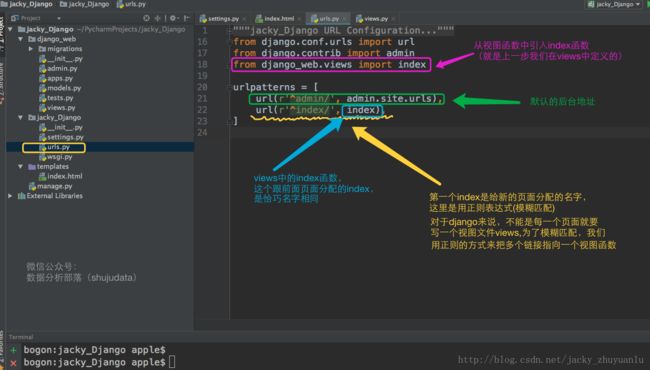Open the jacky_Django run configuration dropdown
650x370 pixels.
(x=614, y=4)
